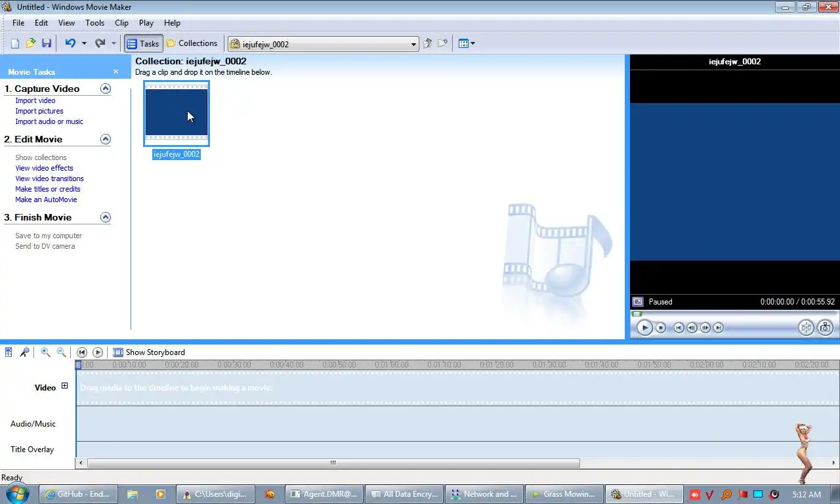The height and width of the screenshot is (504, 840).
Task: Zoom out on the timeline
Action: click(x=61, y=352)
